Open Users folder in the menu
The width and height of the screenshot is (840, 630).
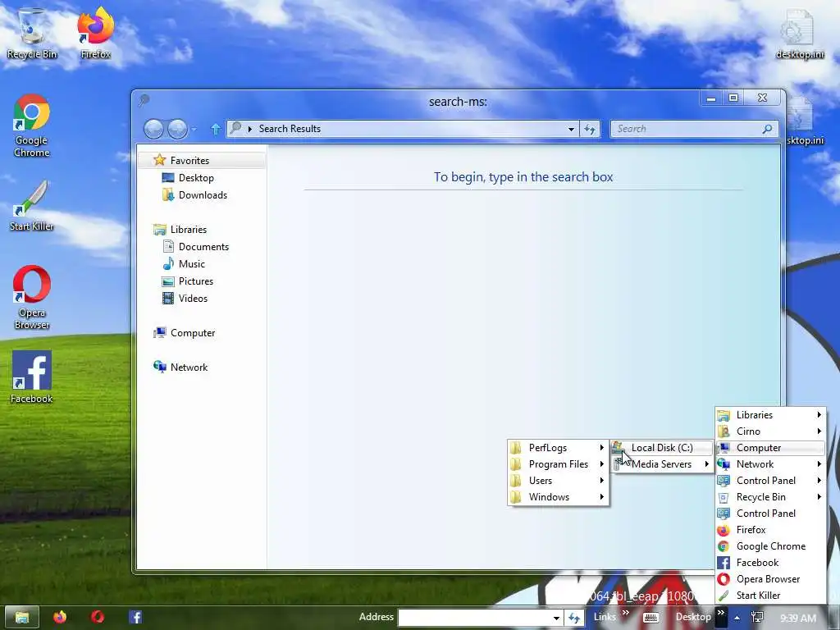click(558, 481)
